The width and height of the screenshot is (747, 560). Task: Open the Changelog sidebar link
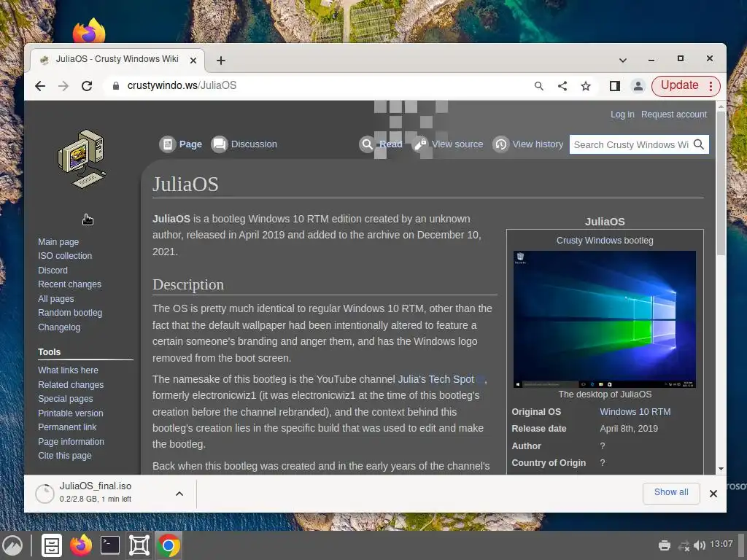click(59, 327)
